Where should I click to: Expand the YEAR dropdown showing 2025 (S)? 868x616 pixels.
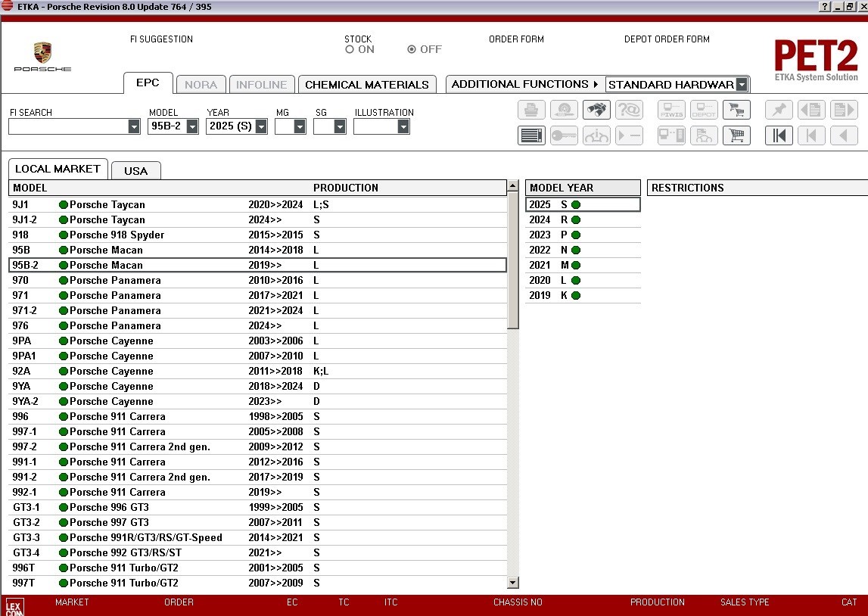[261, 127]
